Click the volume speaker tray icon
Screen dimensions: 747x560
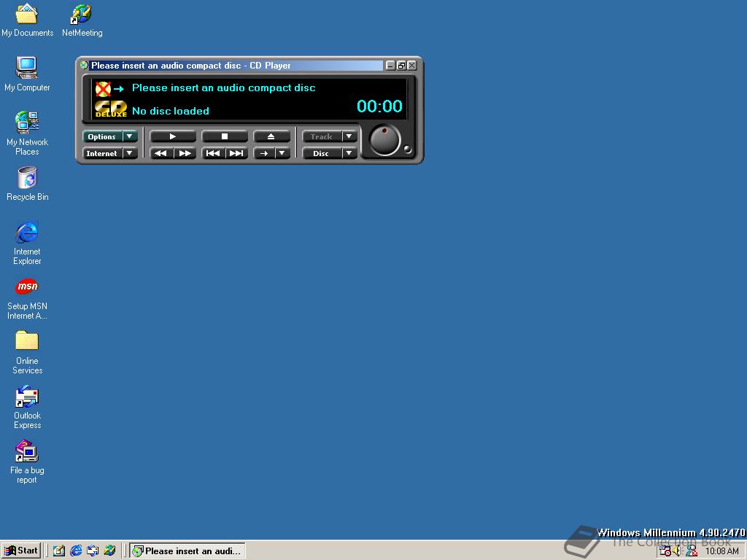point(678,551)
